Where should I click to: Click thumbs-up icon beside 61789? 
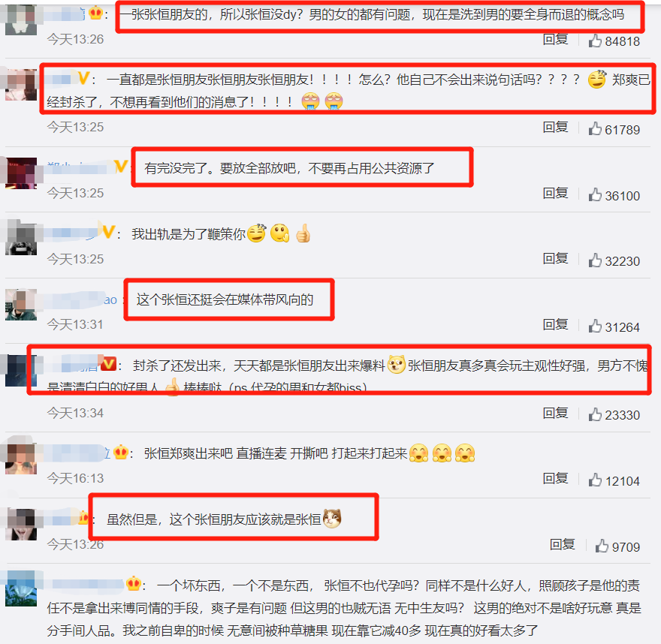click(x=595, y=129)
